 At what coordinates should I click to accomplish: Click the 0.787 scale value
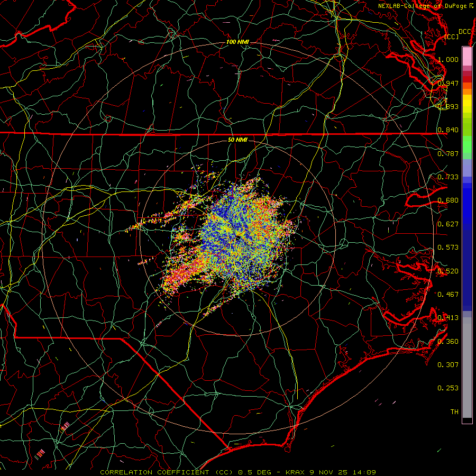448,153
